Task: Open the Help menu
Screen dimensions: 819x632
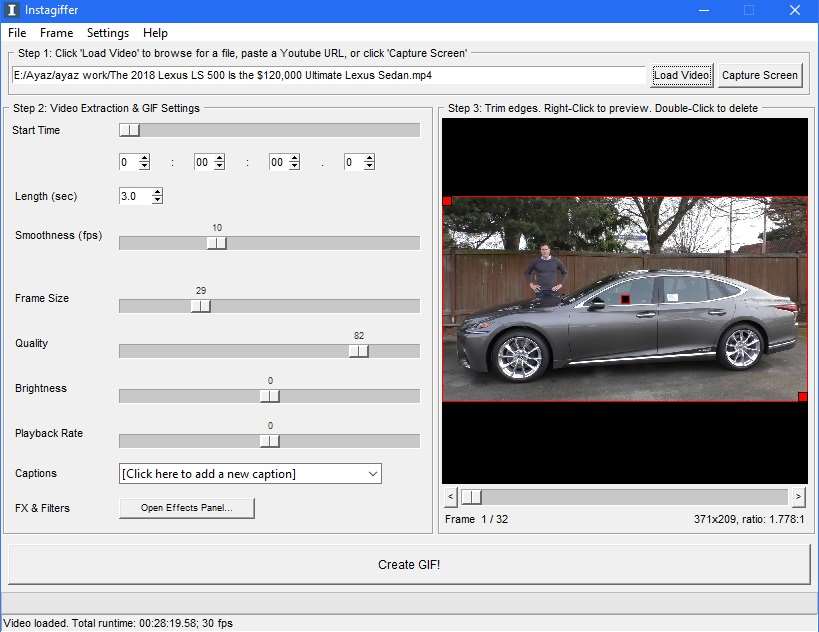Action: click(155, 33)
